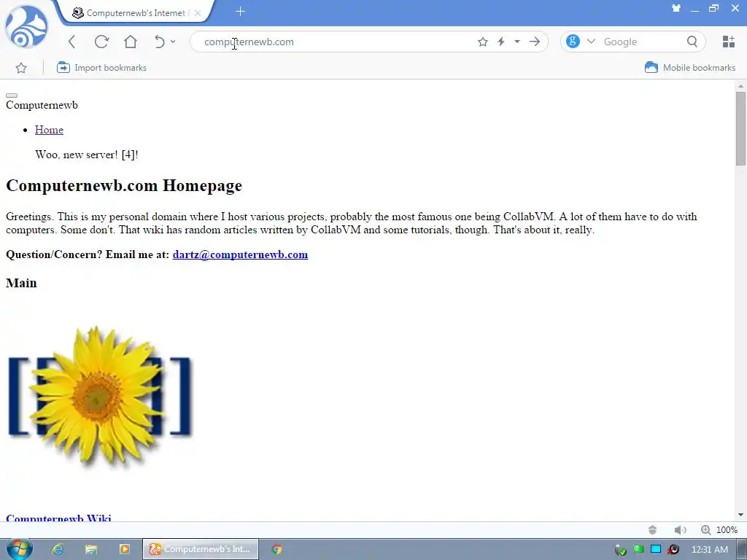Click the scrollbar down arrow

point(740,515)
